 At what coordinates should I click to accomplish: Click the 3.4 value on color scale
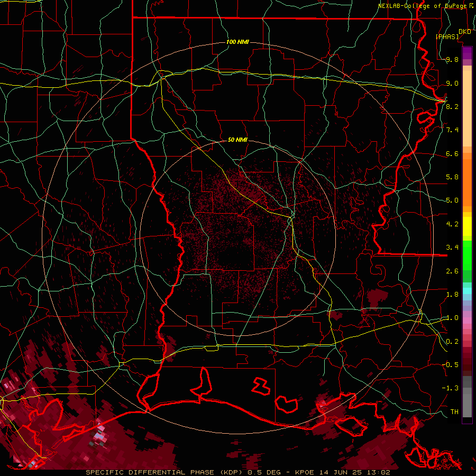[x=452, y=247]
